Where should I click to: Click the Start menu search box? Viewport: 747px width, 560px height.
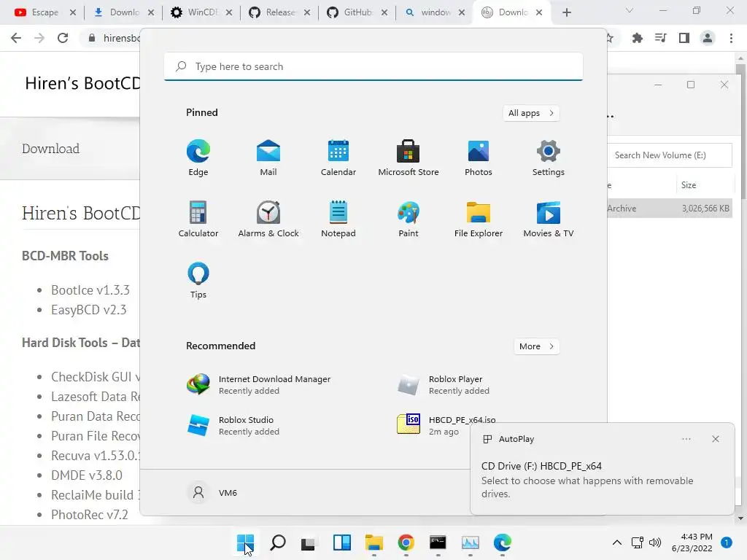tap(373, 66)
